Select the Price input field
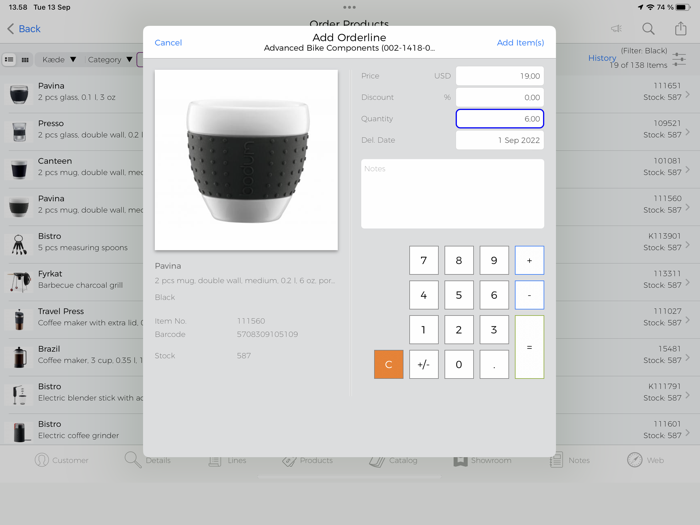The height and width of the screenshot is (525, 700). 500,76
